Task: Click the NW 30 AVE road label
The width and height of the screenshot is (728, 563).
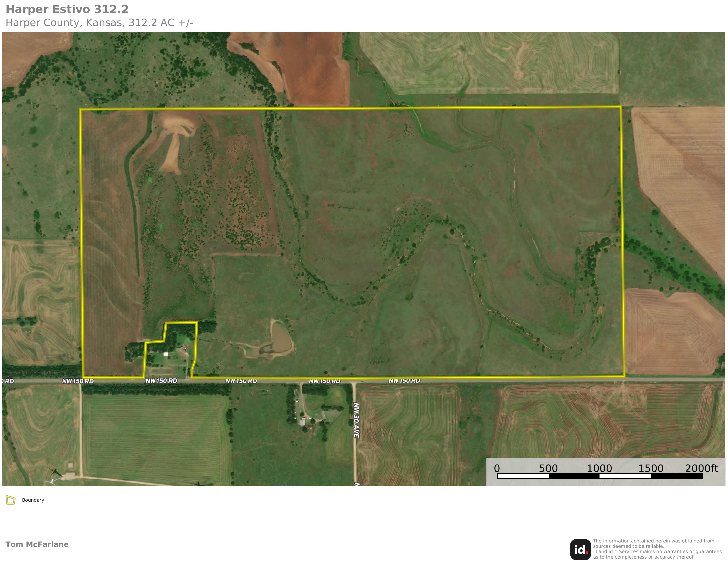Action: (356, 420)
